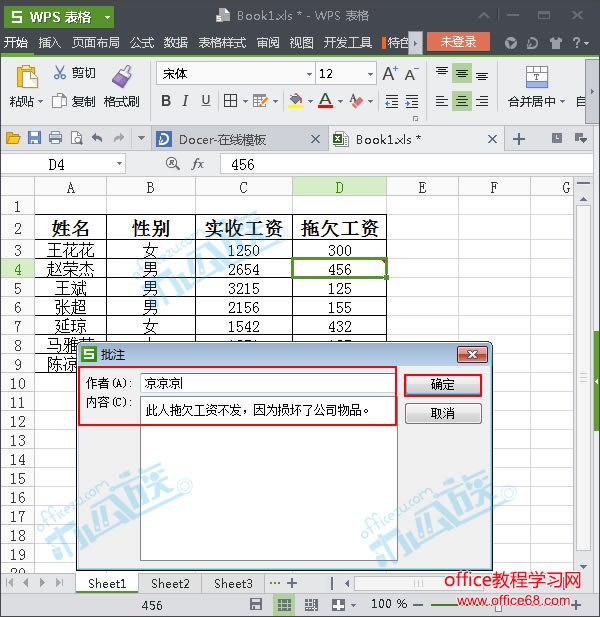Decrease font size with A-

(411, 74)
